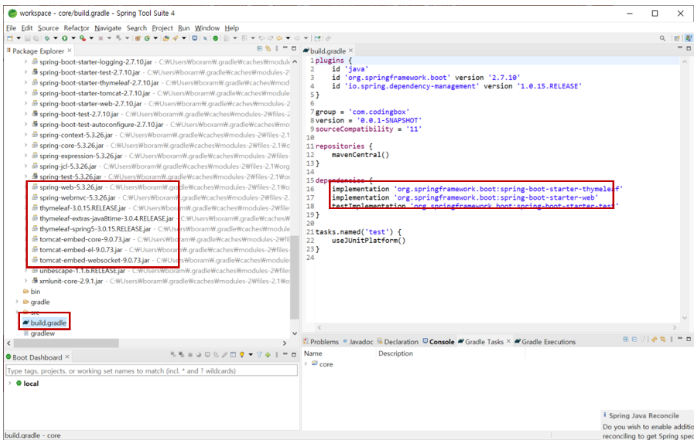
Task: Open the Project menu
Action: [162, 28]
